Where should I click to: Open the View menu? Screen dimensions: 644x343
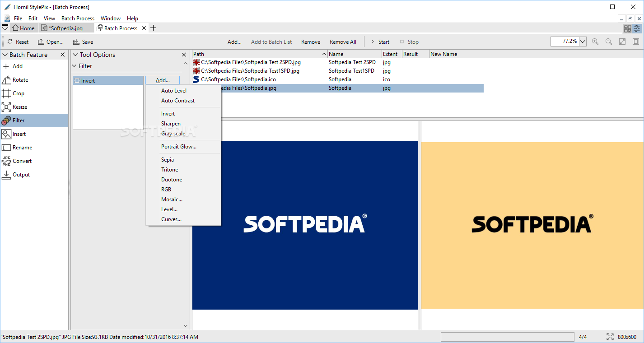(49, 19)
